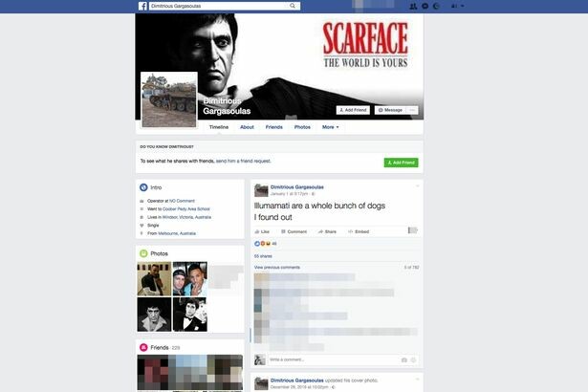
Task: Like the Illumamati post
Action: click(262, 231)
